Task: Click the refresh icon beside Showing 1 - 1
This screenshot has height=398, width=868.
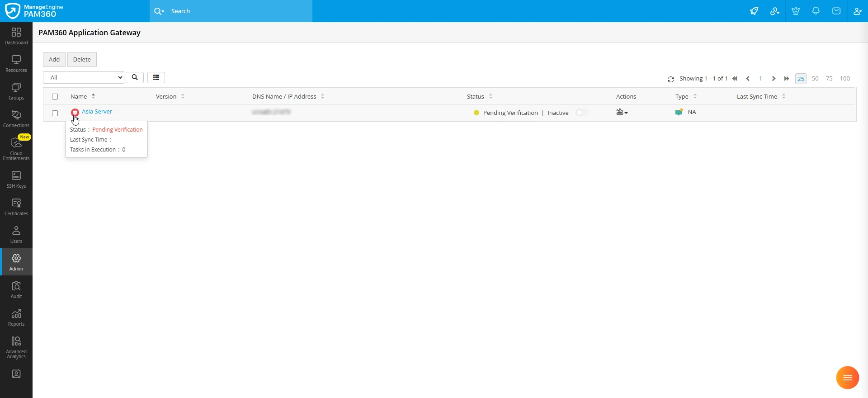Action: (671, 79)
